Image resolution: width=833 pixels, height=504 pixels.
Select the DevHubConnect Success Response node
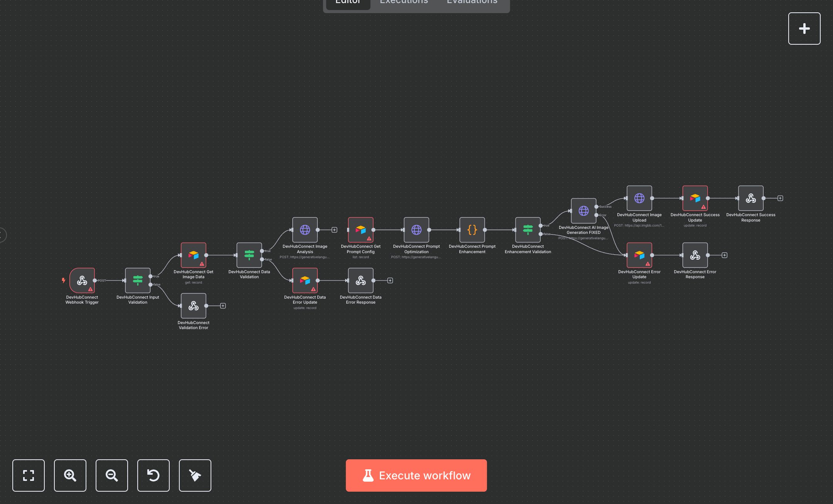750,198
